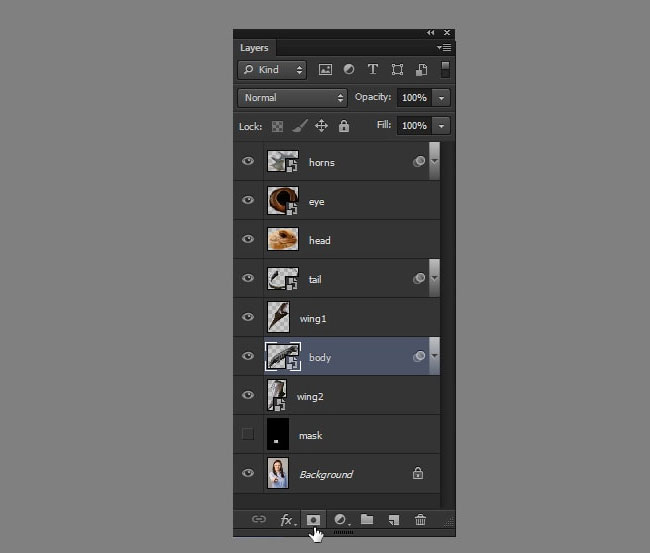Image resolution: width=650 pixels, height=553 pixels.
Task: Expand smart filters on tail layer
Action: pos(434,278)
